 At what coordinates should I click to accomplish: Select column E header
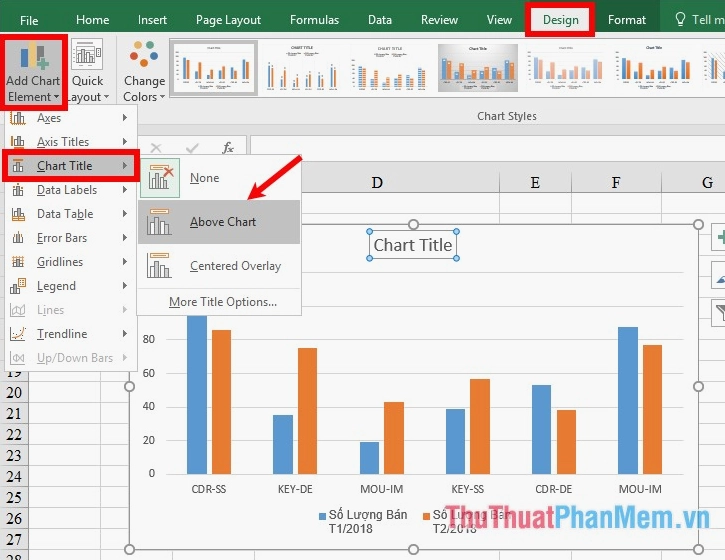click(535, 183)
